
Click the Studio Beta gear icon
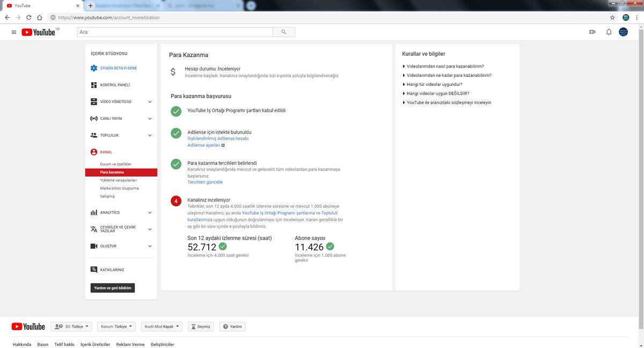click(94, 68)
